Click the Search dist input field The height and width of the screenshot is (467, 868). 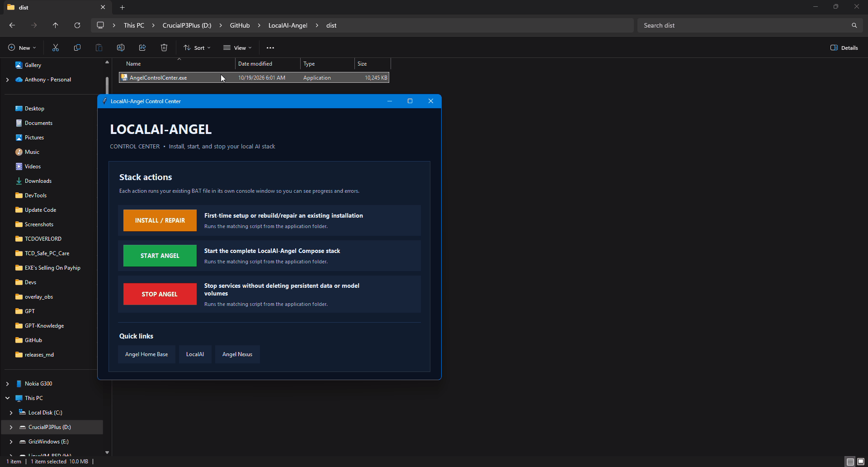pos(744,25)
